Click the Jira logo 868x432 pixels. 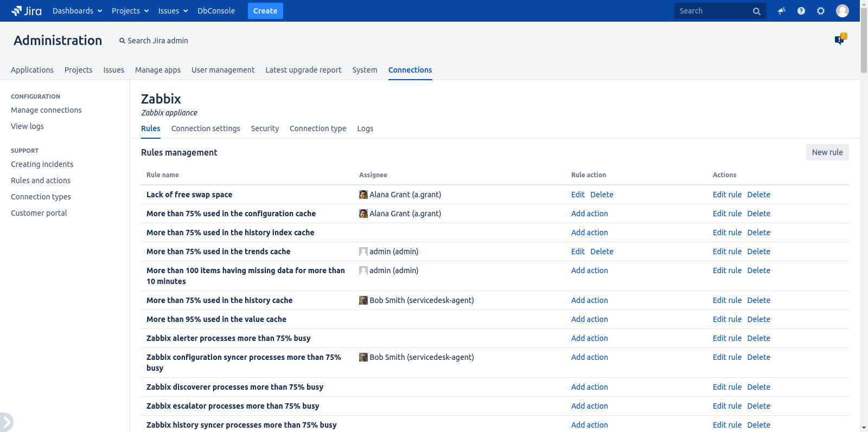27,11
